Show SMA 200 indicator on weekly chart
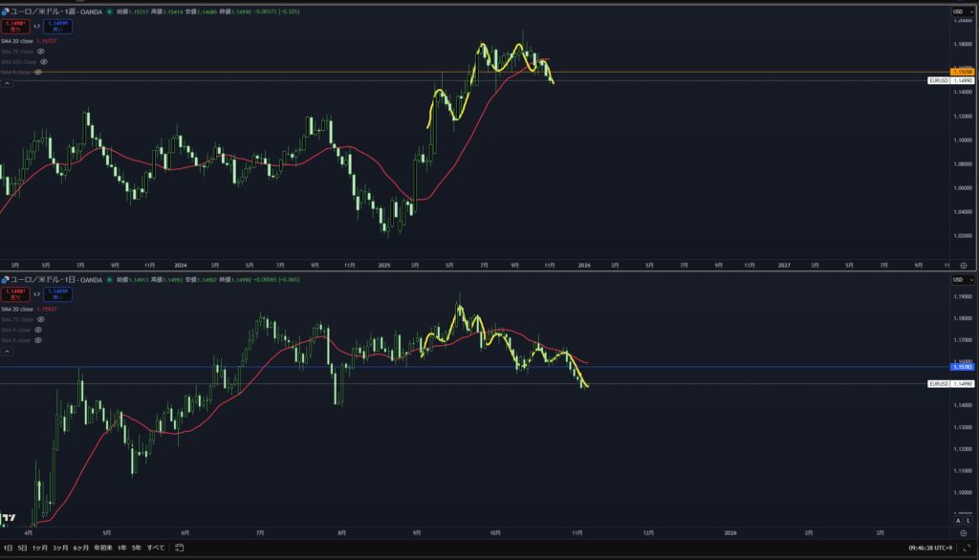The image size is (979, 560). [44, 61]
